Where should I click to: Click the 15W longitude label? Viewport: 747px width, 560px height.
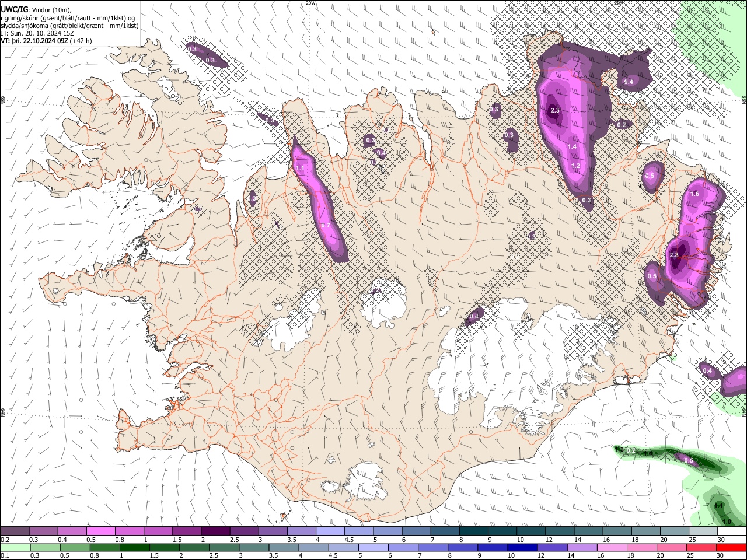pyautogui.click(x=618, y=3)
